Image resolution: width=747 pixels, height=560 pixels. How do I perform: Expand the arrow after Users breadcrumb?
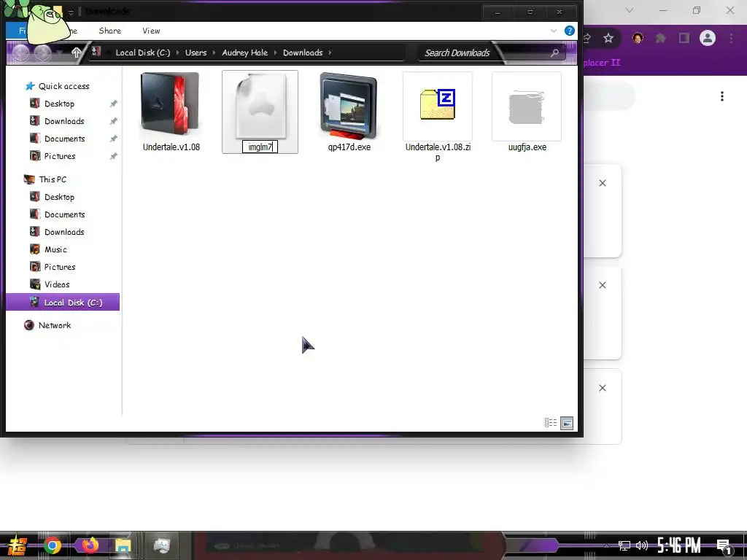coord(214,52)
